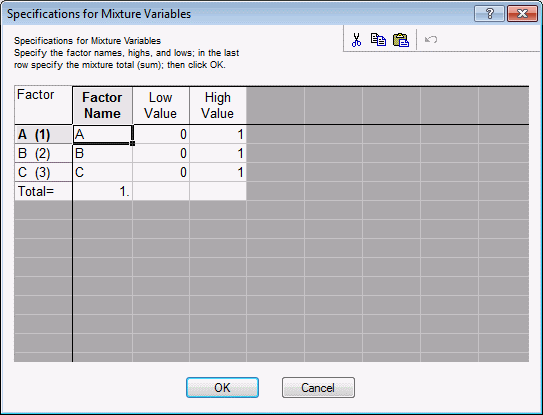Image resolution: width=543 pixels, height=415 pixels.
Task: Select the Low Value column header
Action: coord(161,105)
